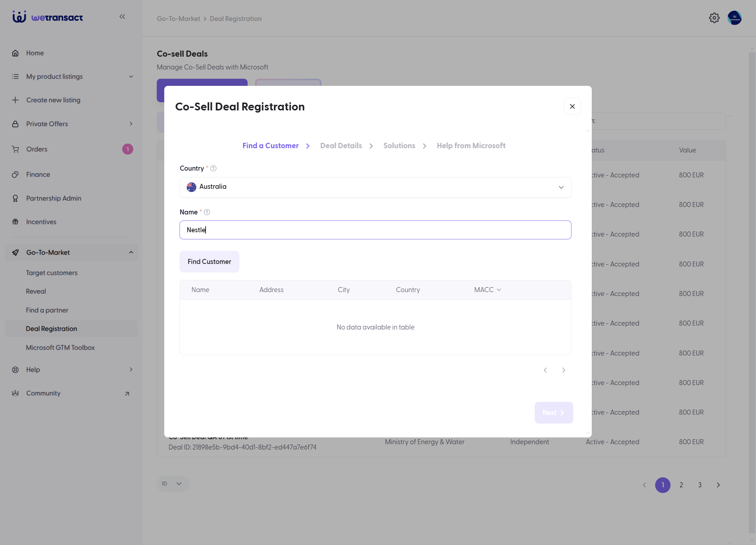Click next page arrow in deals pagination
Image resolution: width=756 pixels, height=545 pixels.
[718, 485]
